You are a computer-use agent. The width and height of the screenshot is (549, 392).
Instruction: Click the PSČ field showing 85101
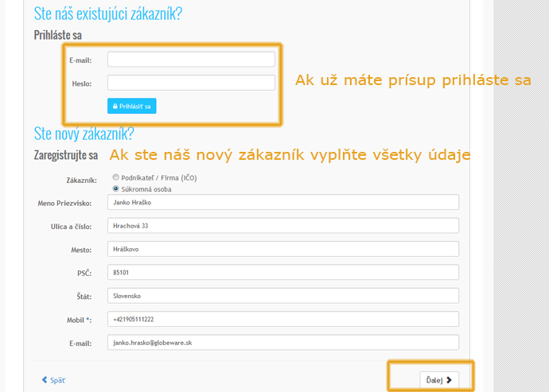(x=282, y=273)
